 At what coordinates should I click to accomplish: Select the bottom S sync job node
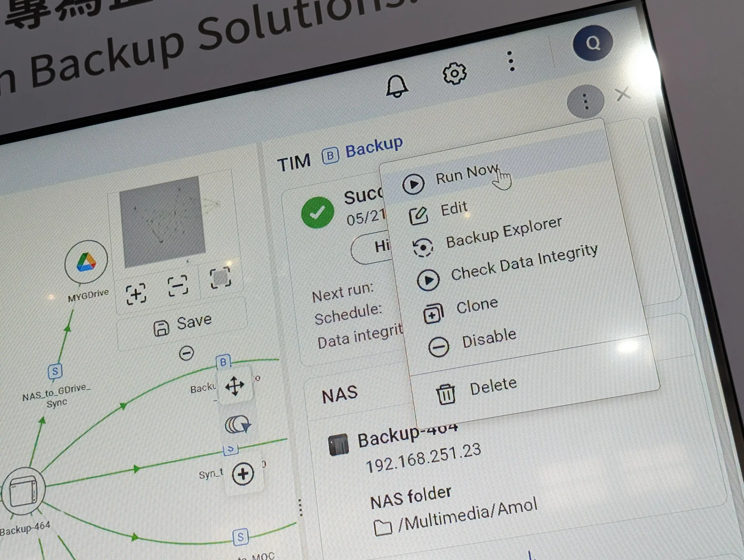pos(240,537)
